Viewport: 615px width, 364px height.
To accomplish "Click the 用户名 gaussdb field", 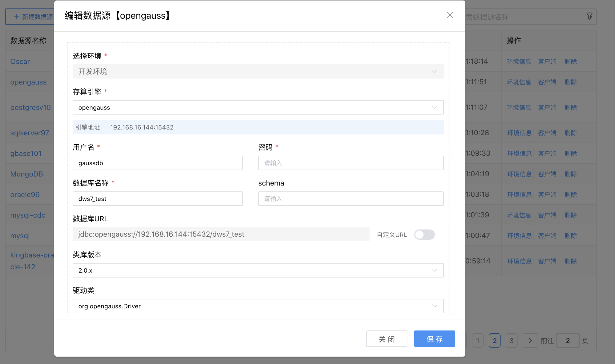I will [x=158, y=163].
